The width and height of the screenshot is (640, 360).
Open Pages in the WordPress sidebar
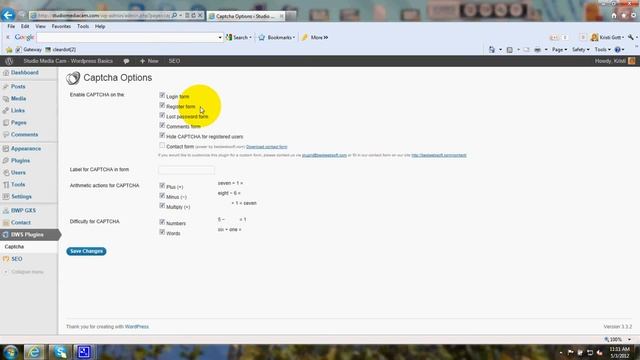(x=18, y=122)
